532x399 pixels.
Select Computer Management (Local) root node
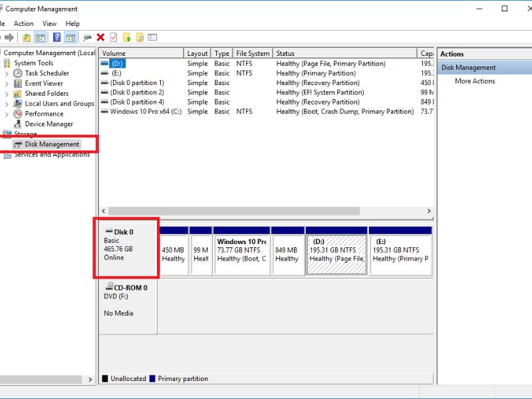49,53
